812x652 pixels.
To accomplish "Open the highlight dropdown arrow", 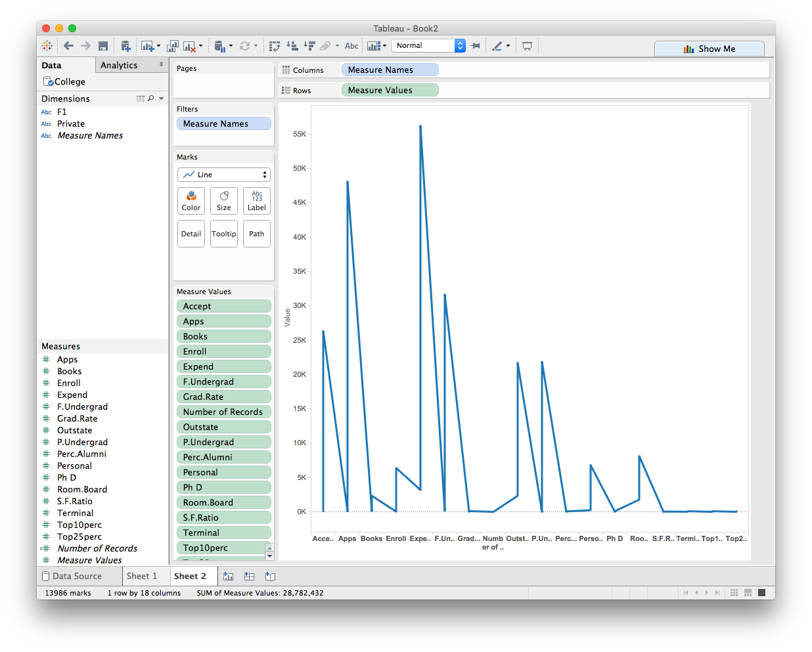I will tap(508, 46).
